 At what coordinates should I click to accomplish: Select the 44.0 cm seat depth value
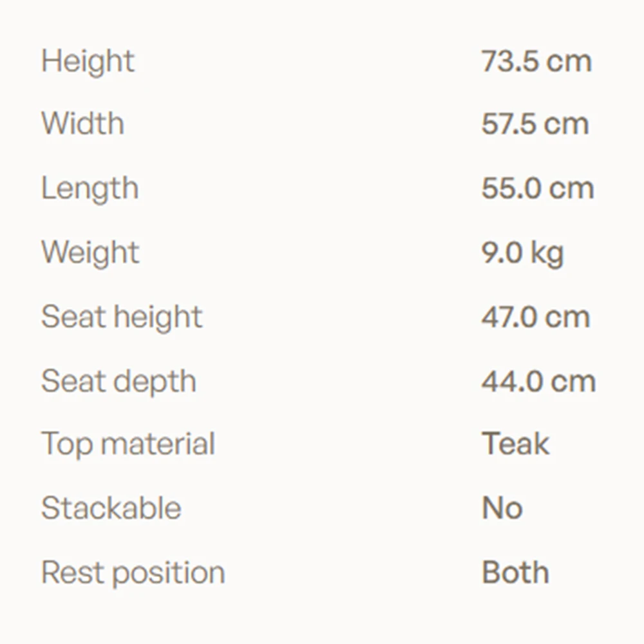pos(538,381)
